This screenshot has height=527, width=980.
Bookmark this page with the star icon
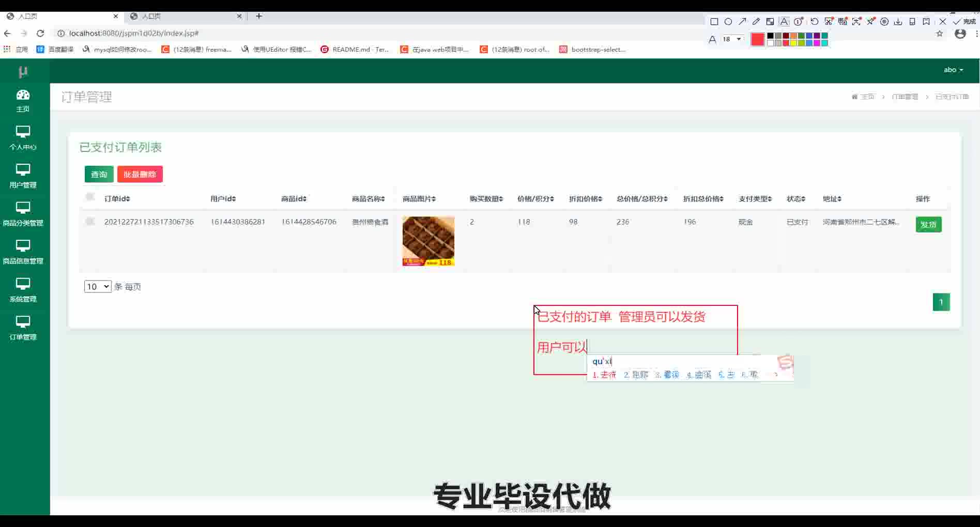tap(940, 34)
